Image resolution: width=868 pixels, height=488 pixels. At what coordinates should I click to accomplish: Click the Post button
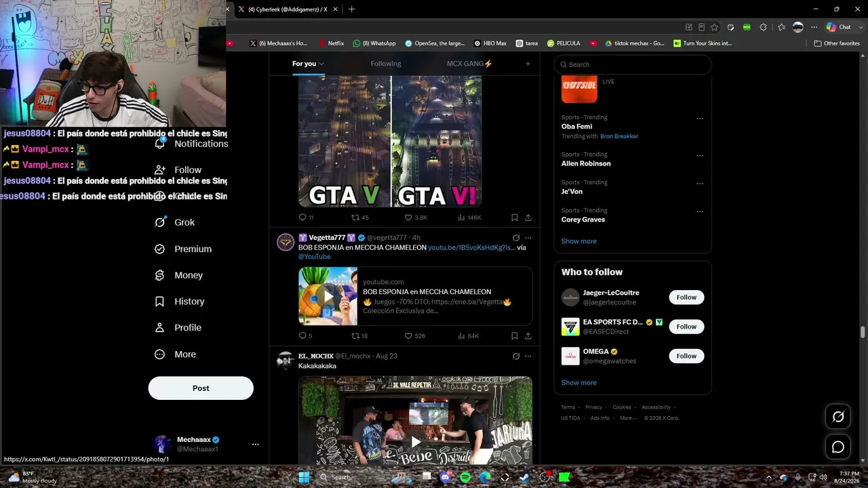201,388
